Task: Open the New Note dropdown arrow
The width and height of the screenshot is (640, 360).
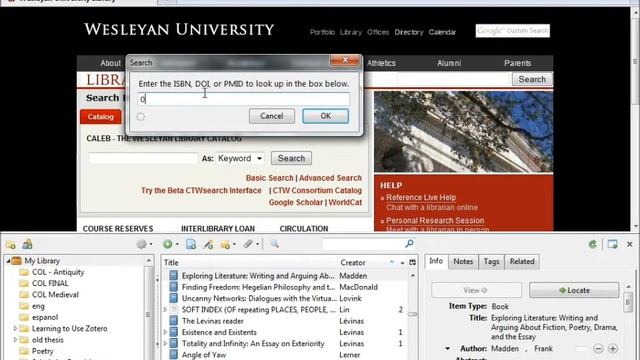Action: (x=234, y=244)
